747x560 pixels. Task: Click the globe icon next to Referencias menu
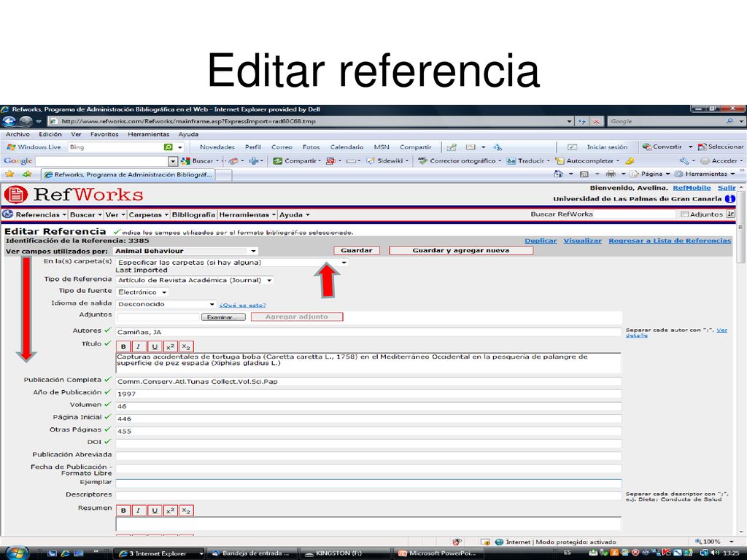pos(7,214)
